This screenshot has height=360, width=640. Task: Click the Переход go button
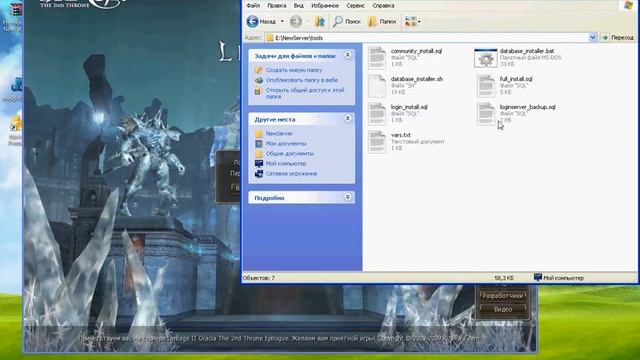point(618,38)
